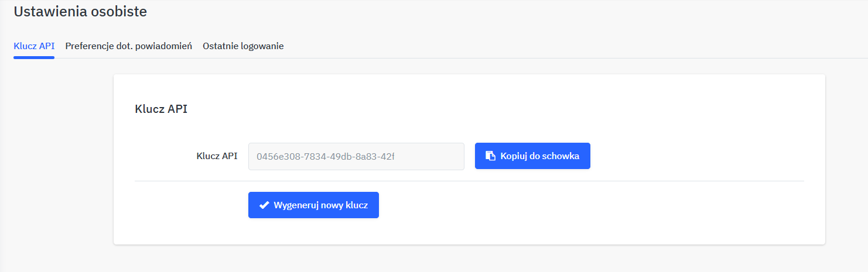Click the Klucz API card heading

coord(161,109)
